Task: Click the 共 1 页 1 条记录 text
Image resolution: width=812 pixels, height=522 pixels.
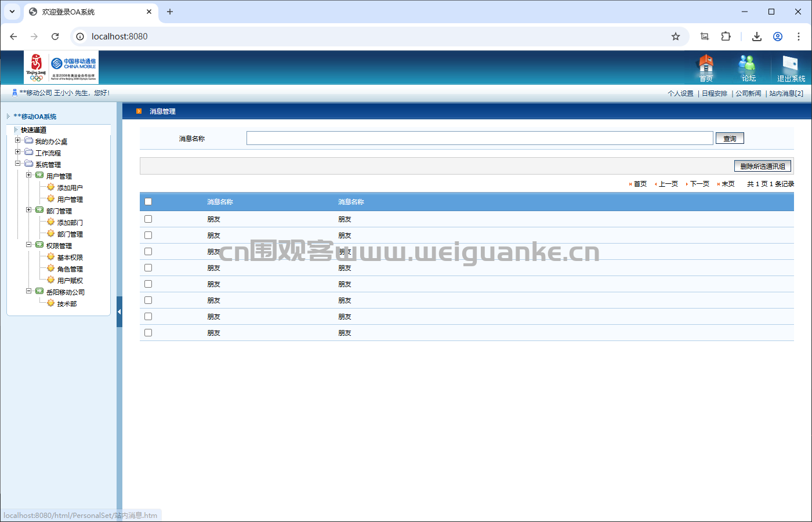Action: [770, 184]
